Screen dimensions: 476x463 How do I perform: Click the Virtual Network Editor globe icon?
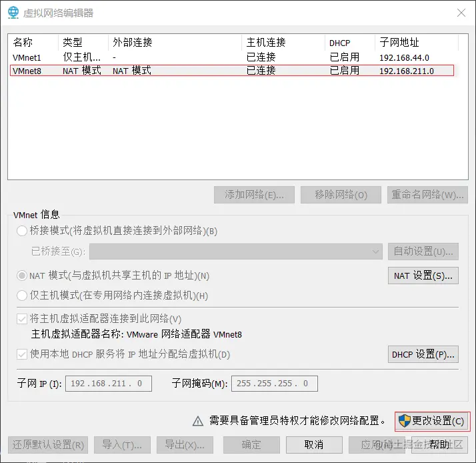coord(13,13)
